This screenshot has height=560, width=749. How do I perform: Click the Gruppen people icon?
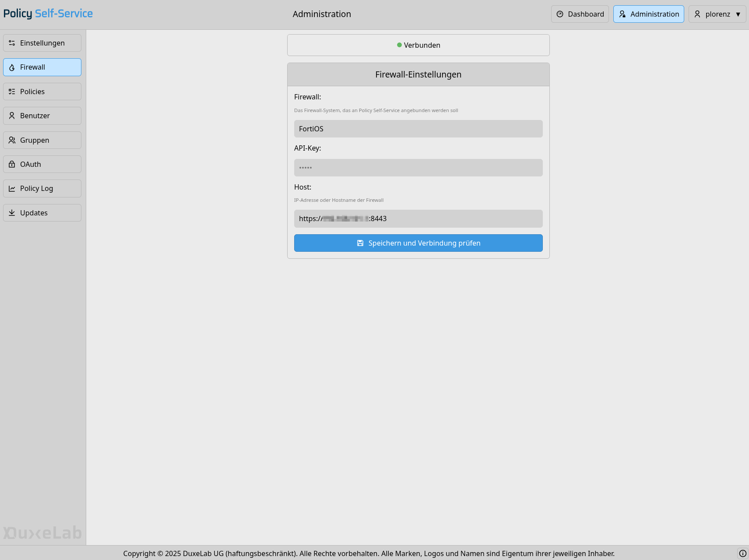pos(12,140)
